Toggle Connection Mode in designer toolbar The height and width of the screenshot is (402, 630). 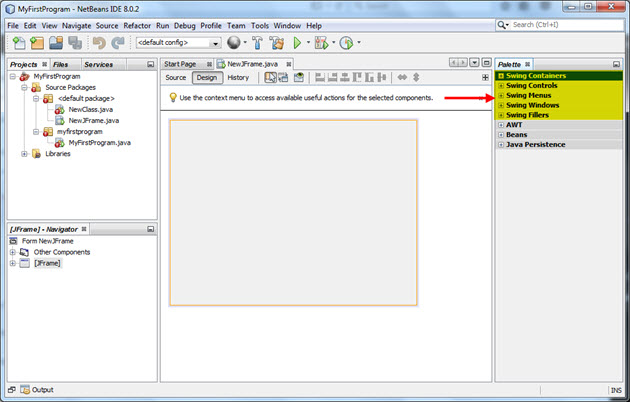(x=284, y=77)
